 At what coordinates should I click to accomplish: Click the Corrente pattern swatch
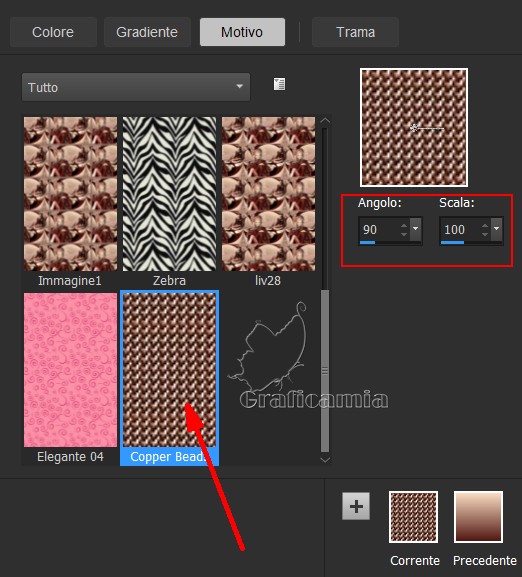point(413,517)
